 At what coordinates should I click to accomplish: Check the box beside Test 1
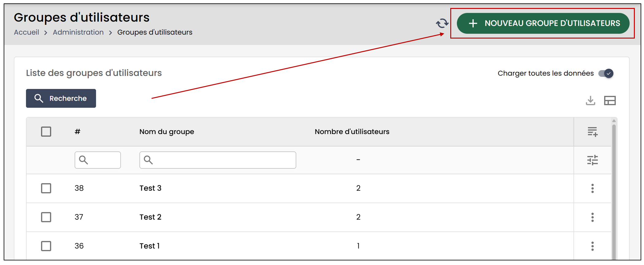[46, 246]
